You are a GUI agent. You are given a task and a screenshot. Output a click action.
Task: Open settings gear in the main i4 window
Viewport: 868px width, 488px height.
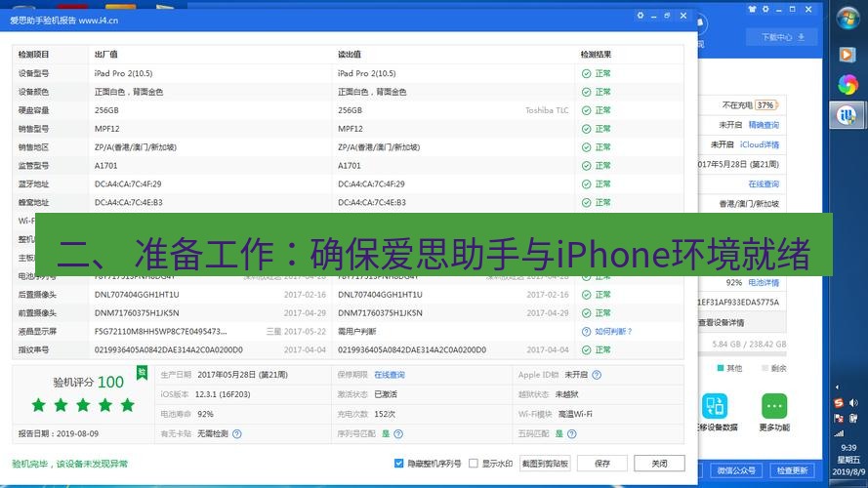[x=765, y=10]
